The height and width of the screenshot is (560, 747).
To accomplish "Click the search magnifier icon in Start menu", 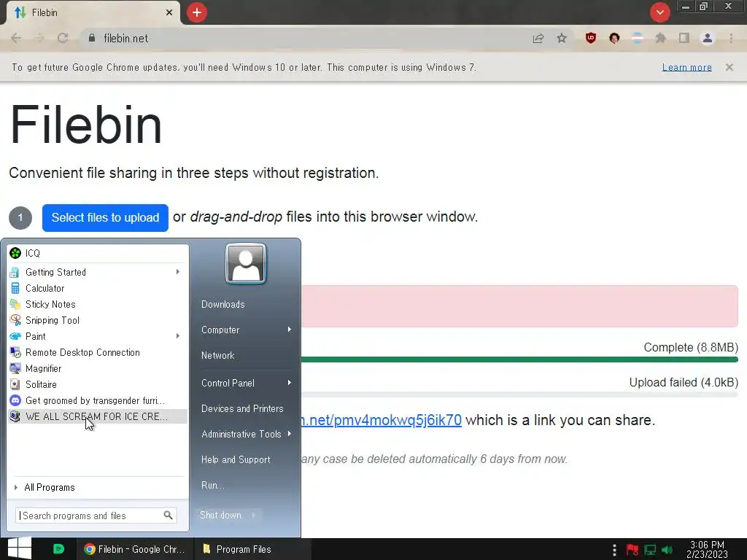I will pyautogui.click(x=169, y=516).
